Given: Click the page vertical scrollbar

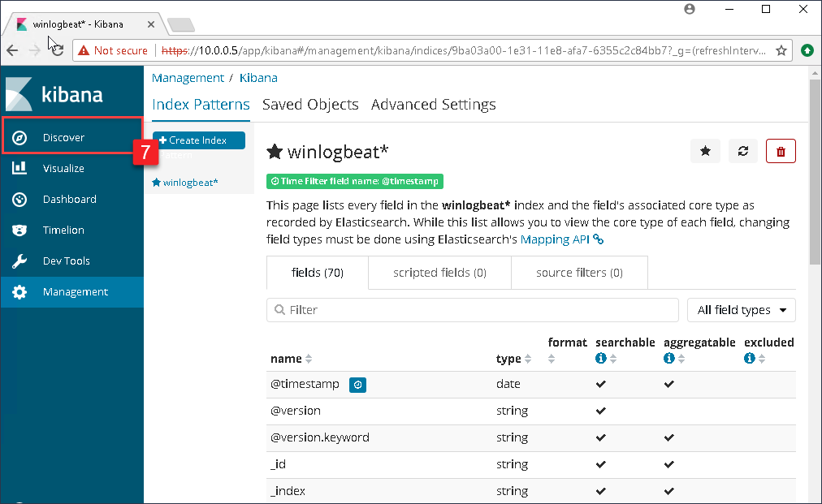Looking at the screenshot, I should point(814,173).
